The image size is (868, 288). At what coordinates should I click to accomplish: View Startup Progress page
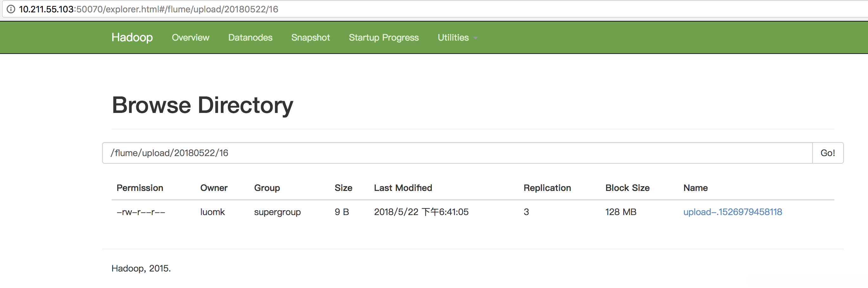(x=384, y=37)
